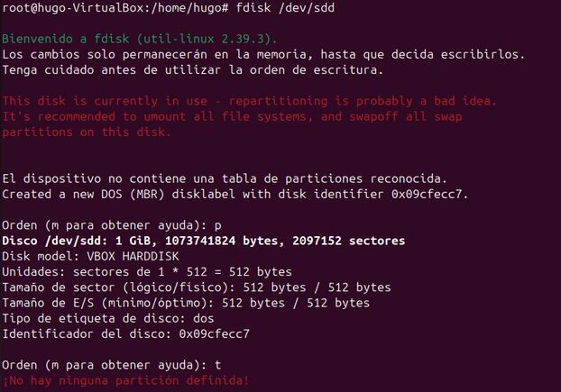Click the last Orden prompt ending in t

pos(112,364)
